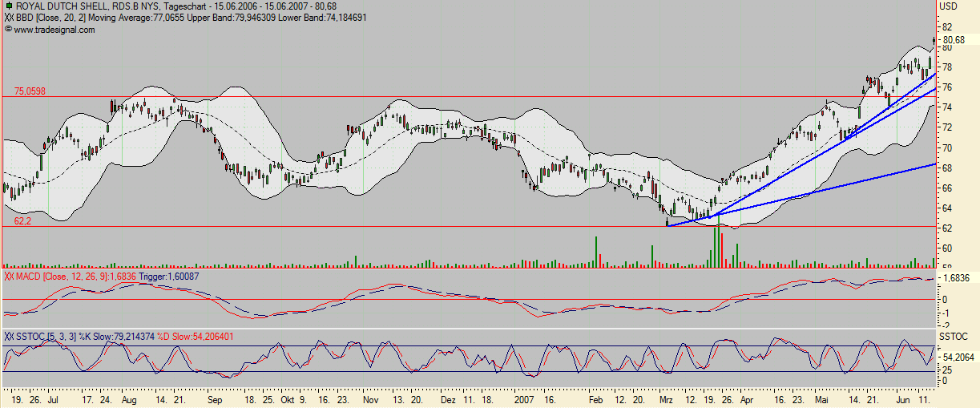Click the Bollinger Bands BBD indicator icon
The image size is (980, 408).
[x=9, y=17]
